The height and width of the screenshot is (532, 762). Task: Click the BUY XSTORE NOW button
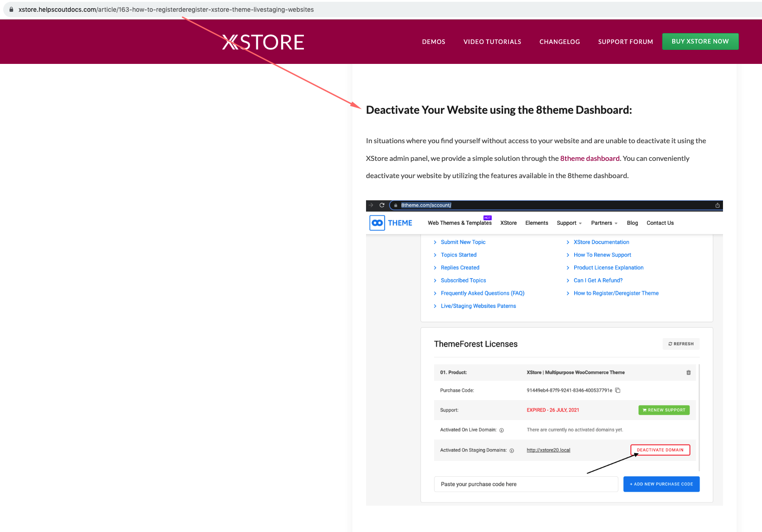pos(700,41)
